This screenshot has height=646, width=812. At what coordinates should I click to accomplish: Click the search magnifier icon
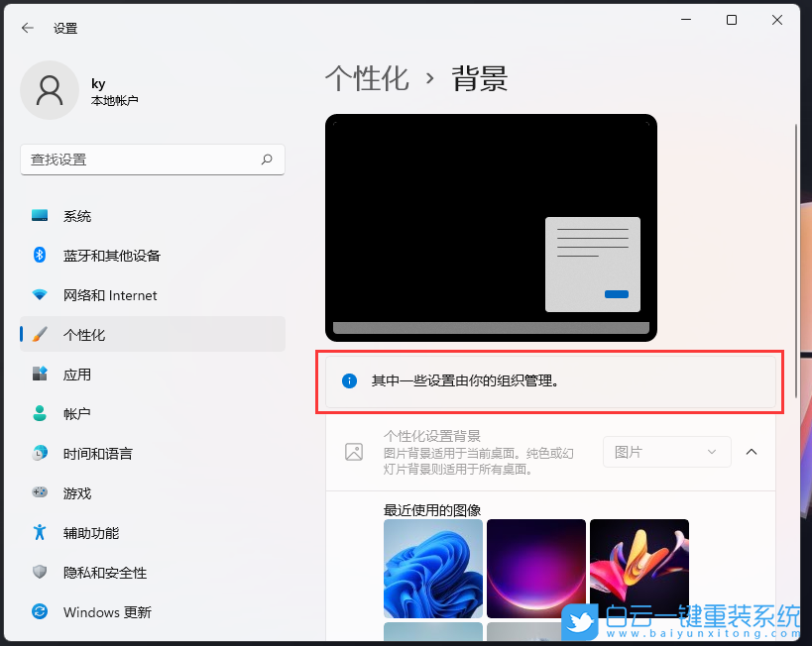[x=268, y=160]
